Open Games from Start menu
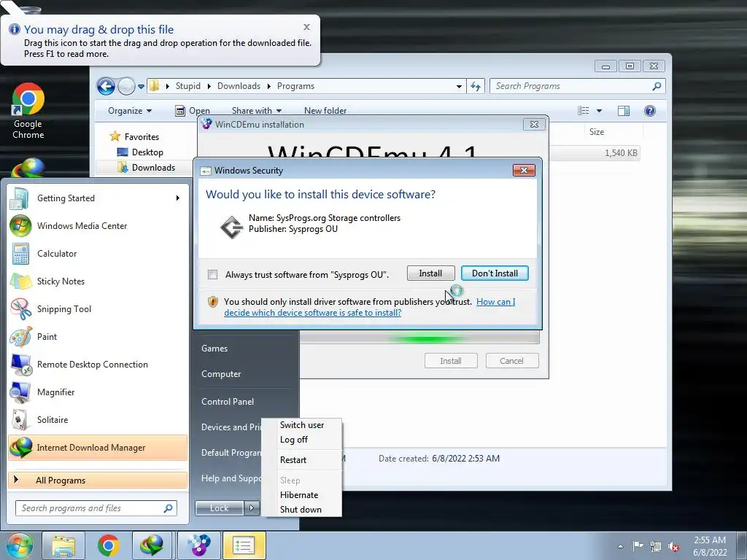 pos(214,349)
